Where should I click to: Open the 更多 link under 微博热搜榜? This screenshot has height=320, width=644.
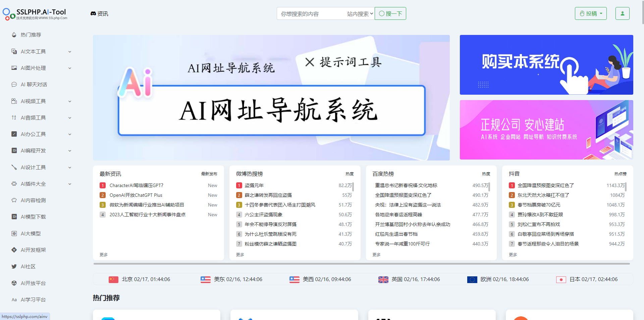click(x=240, y=255)
